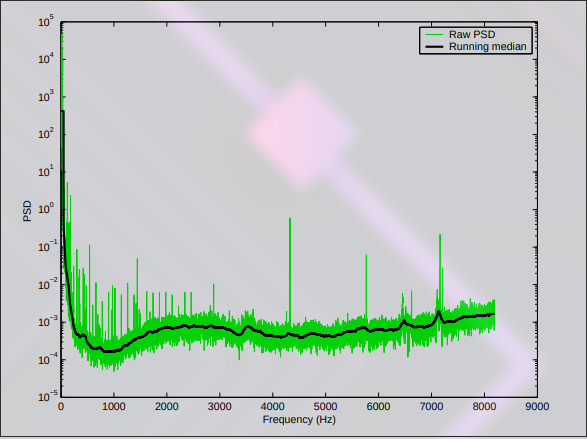
Task: Click the 'Raw PSD' legend label
Action: 472,34
